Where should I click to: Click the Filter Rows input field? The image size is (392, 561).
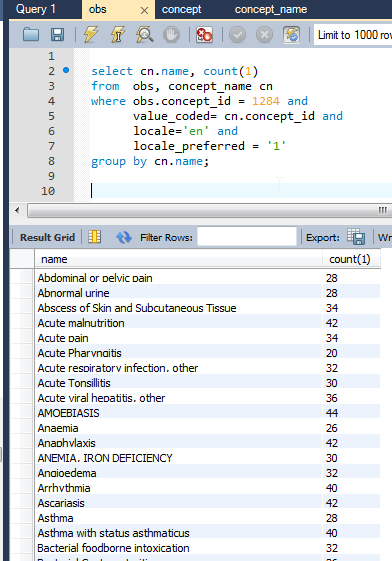(x=247, y=236)
